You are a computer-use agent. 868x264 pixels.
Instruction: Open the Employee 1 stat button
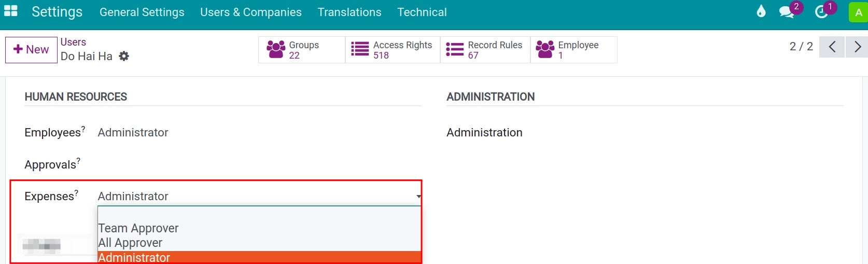tap(574, 50)
